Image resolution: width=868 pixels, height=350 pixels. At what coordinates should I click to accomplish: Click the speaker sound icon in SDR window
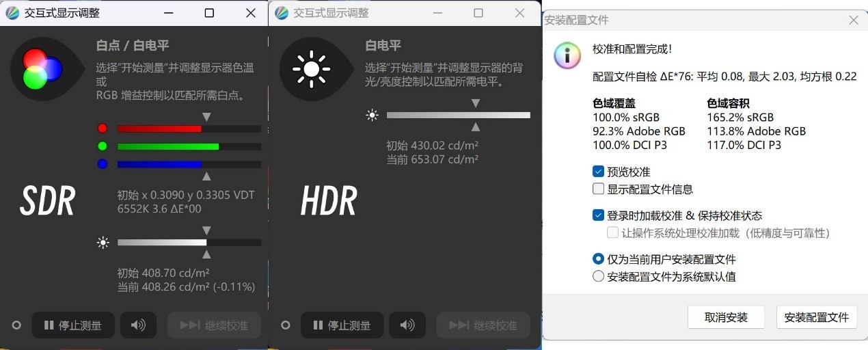[138, 325]
